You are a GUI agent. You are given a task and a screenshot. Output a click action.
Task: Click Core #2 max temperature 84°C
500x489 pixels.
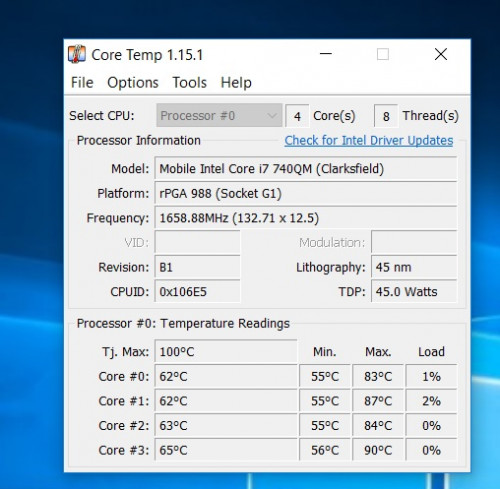coord(378,425)
